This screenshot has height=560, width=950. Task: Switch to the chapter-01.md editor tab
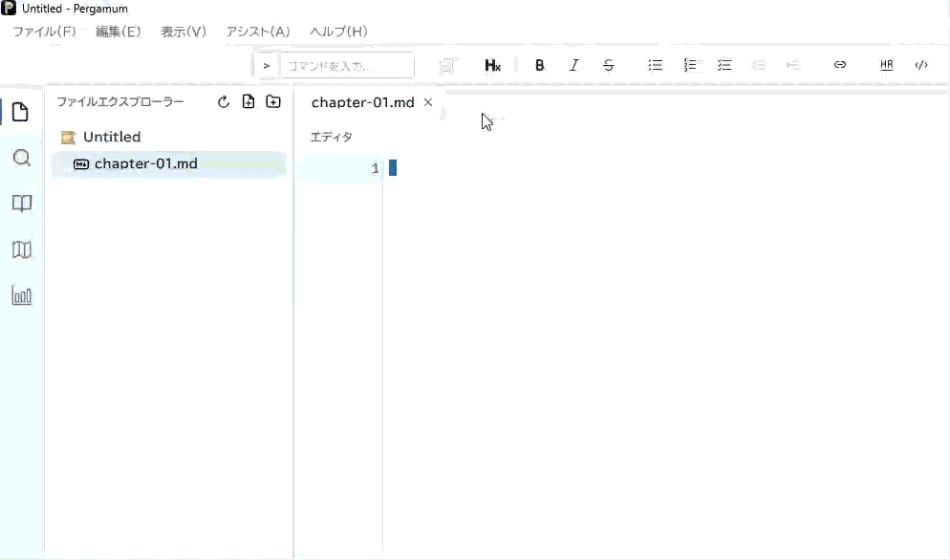pos(363,102)
